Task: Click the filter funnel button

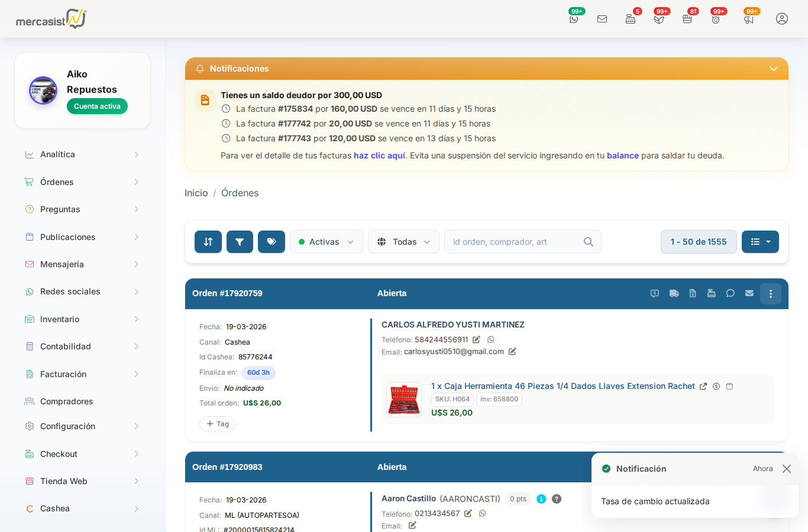Action: (240, 242)
